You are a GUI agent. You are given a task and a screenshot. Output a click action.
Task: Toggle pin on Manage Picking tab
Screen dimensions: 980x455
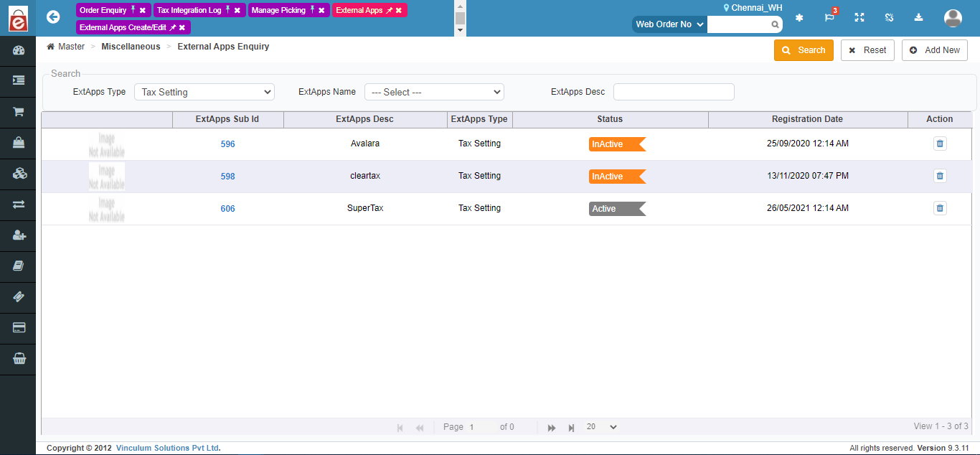312,10
